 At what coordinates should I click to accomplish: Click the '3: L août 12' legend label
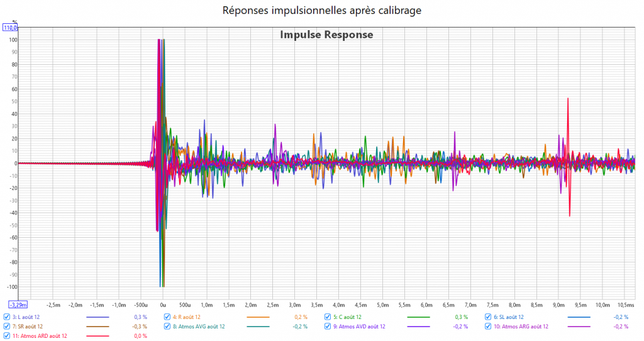(x=26, y=317)
